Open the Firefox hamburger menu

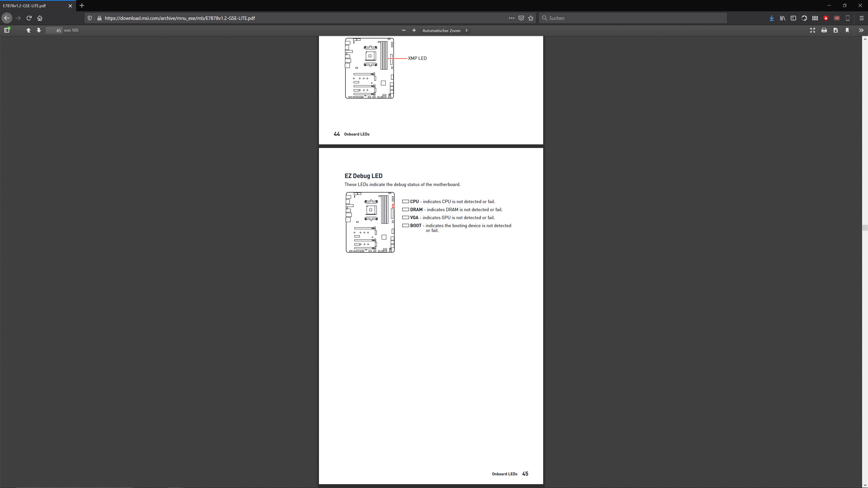point(861,18)
